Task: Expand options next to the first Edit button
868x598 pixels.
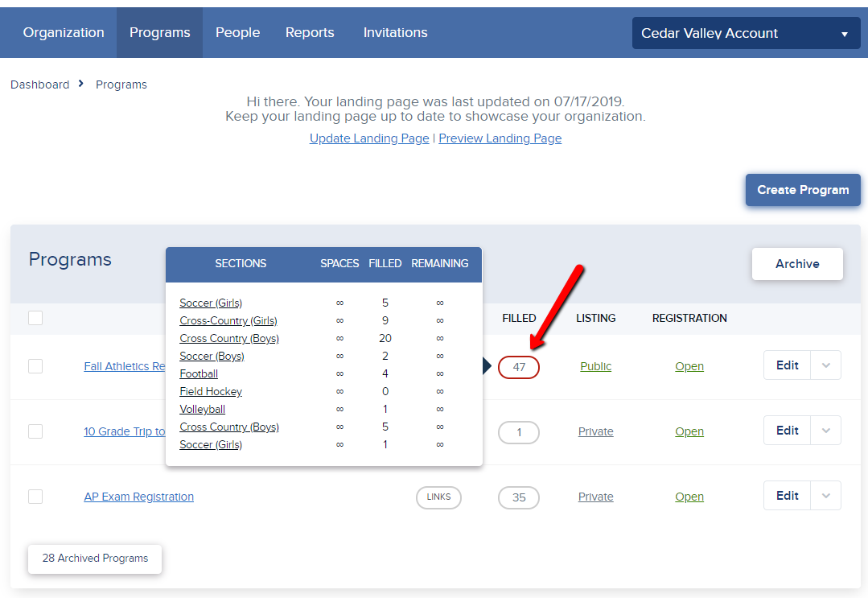Action: tap(825, 365)
